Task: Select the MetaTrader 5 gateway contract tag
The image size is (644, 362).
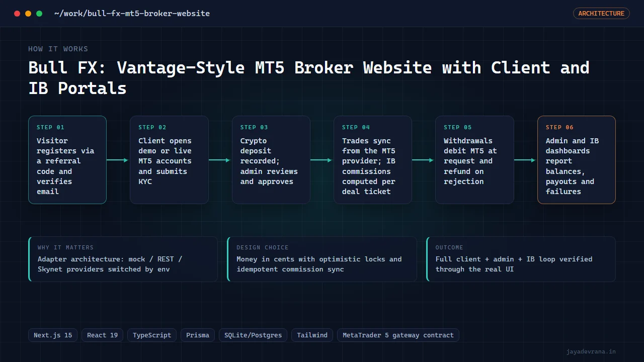Action: tap(398, 335)
